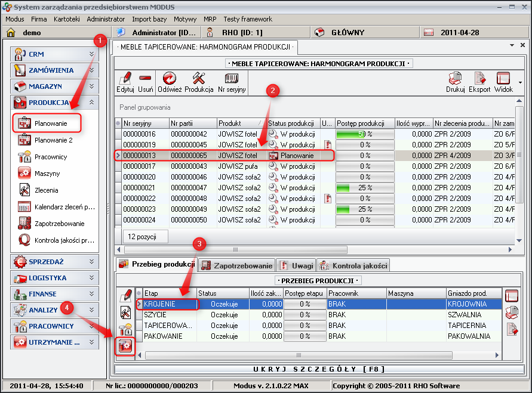Expand the CRM sidebar section

pos(54,54)
